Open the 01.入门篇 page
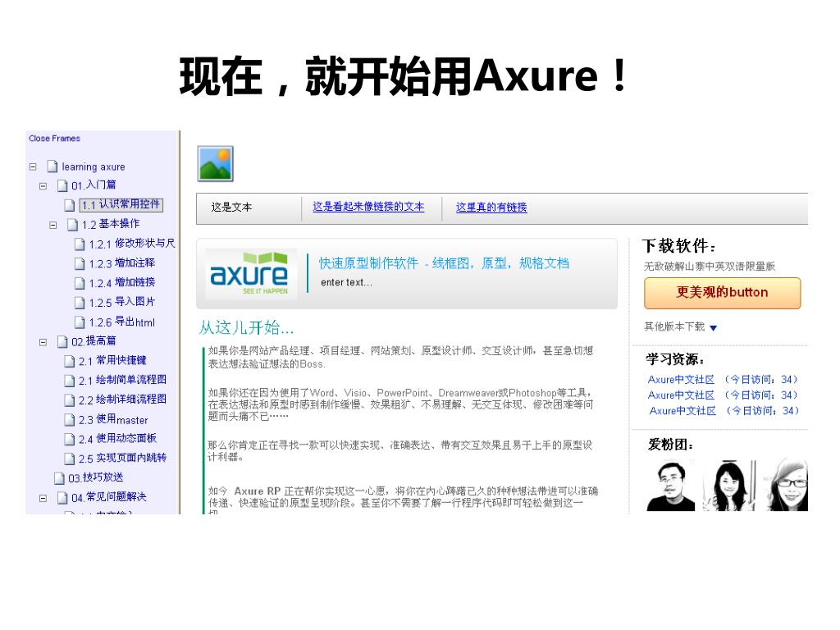This screenshot has height=630, width=840. click(x=94, y=185)
